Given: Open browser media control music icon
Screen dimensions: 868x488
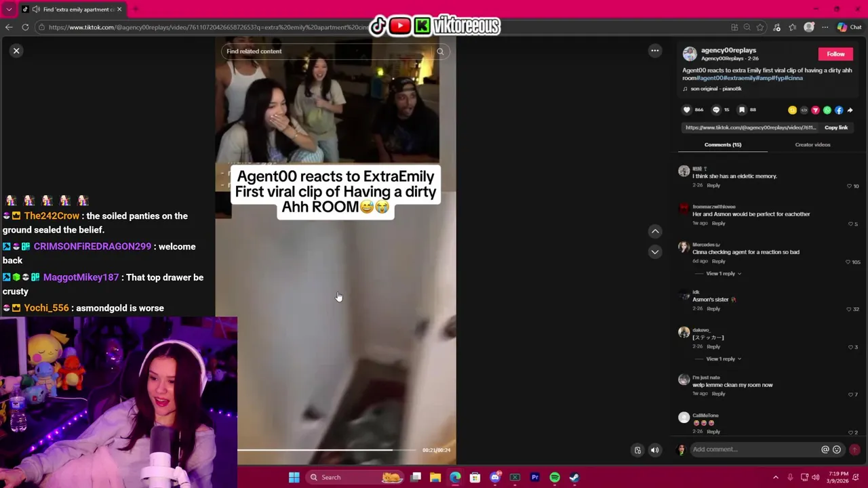Looking at the screenshot, I should point(776,27).
